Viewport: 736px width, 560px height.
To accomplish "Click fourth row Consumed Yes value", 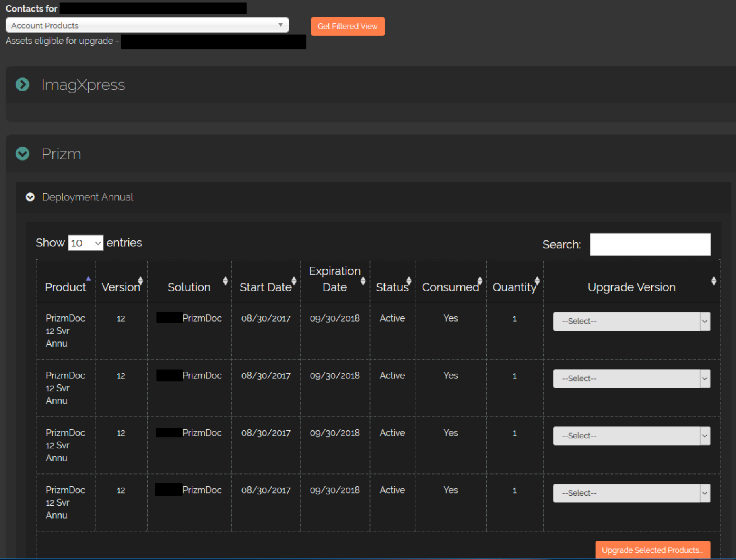I will [451, 490].
